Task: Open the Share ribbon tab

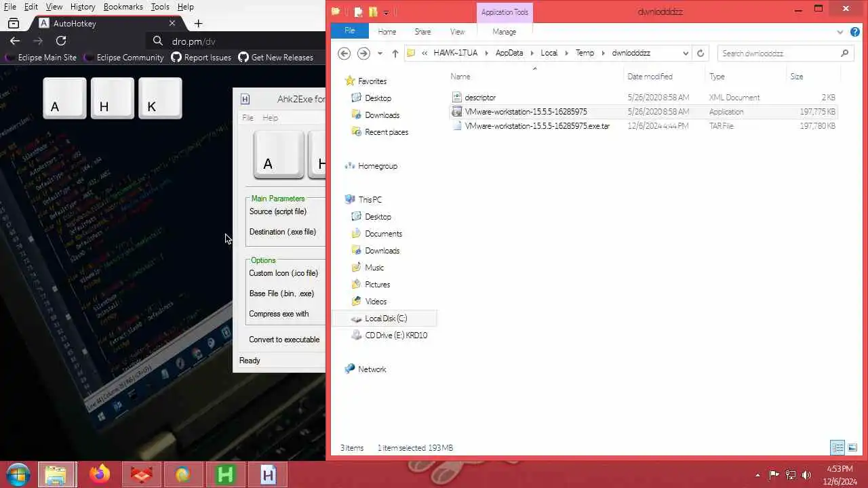Action: pos(422,32)
